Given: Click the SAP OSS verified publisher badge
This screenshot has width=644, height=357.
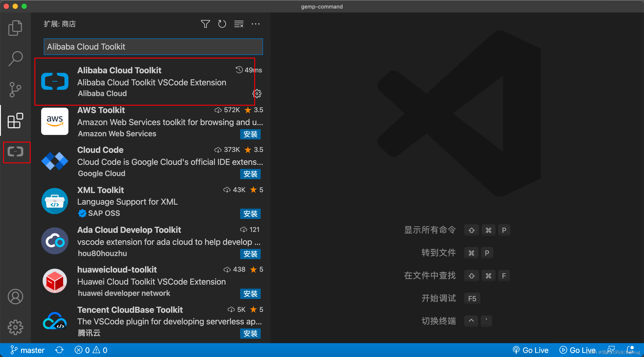Looking at the screenshot, I should pyautogui.click(x=82, y=213).
